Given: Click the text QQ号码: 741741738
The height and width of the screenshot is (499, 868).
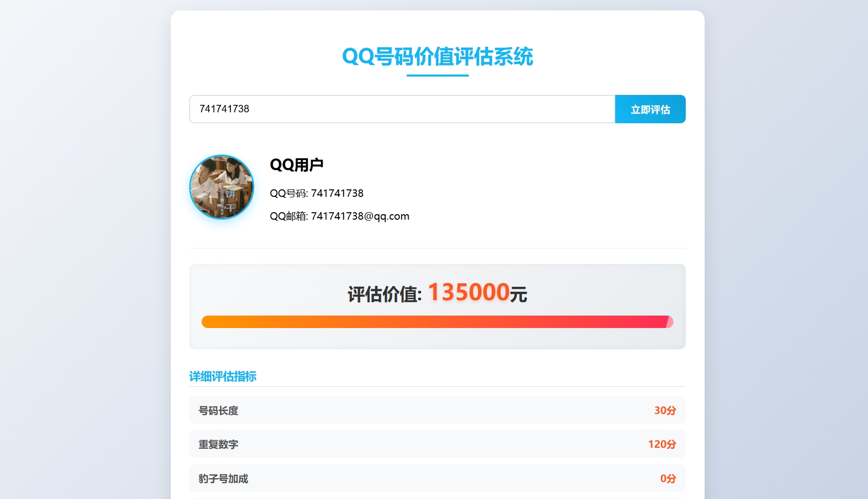Looking at the screenshot, I should pyautogui.click(x=317, y=193).
